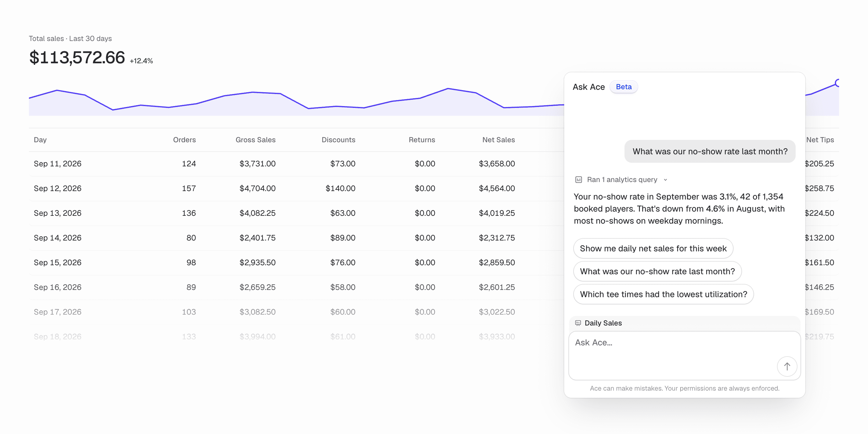Image resolution: width=868 pixels, height=434 pixels.
Task: Click gross sales value $3,731.00
Action: click(x=257, y=164)
